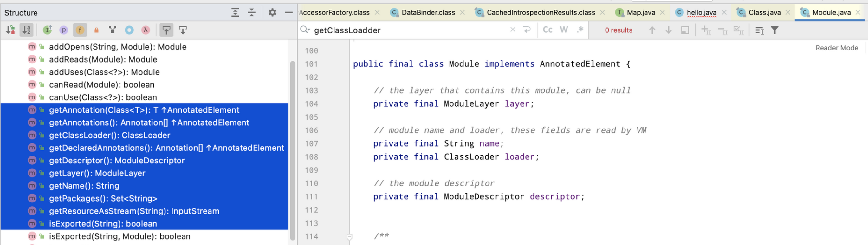Screen dimensions: 868x245
Task: Select addUses(Class<?>) method in Structure
Action: click(144, 72)
